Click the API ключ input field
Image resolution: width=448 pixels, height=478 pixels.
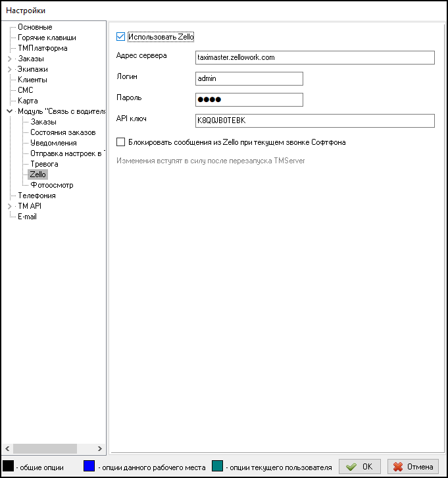(315, 120)
